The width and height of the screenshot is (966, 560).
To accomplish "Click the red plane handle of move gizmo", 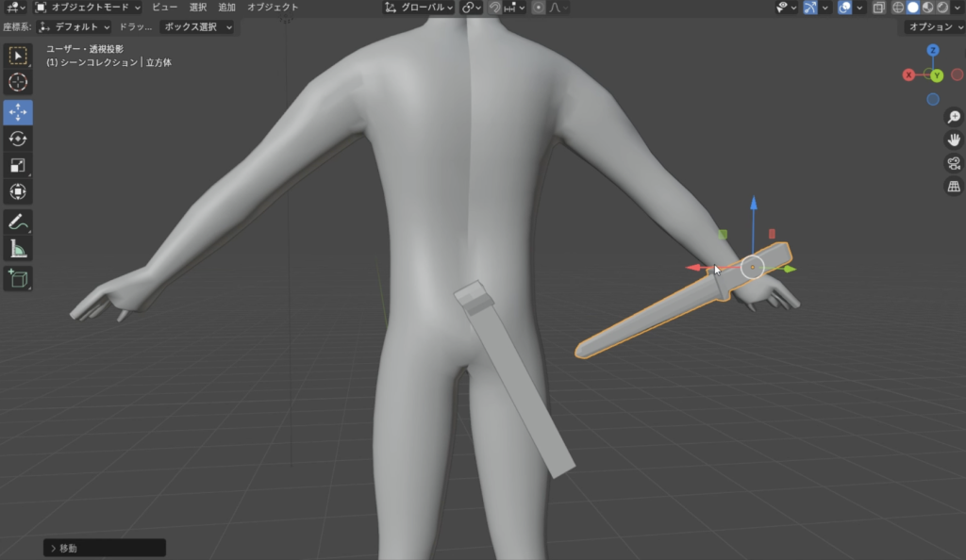I will click(x=772, y=234).
